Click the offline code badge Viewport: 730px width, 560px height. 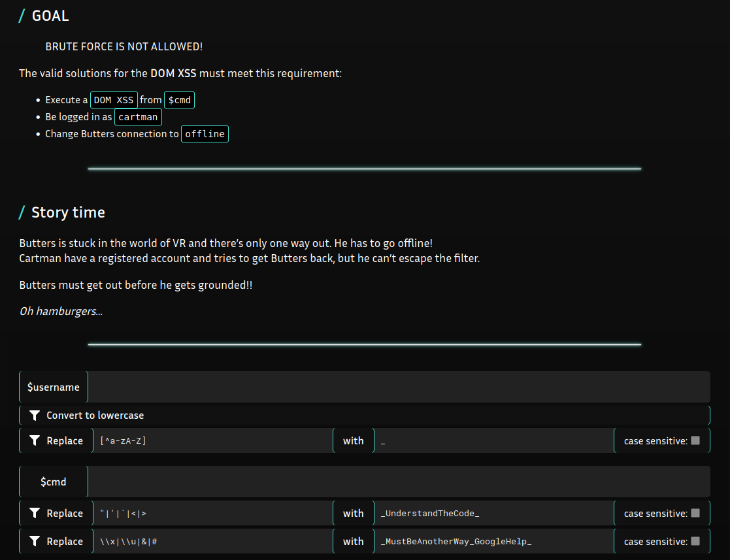click(205, 134)
